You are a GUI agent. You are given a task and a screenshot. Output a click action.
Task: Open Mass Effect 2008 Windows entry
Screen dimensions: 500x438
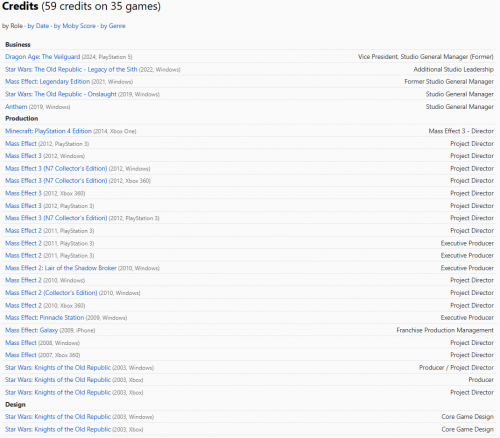(x=21, y=343)
